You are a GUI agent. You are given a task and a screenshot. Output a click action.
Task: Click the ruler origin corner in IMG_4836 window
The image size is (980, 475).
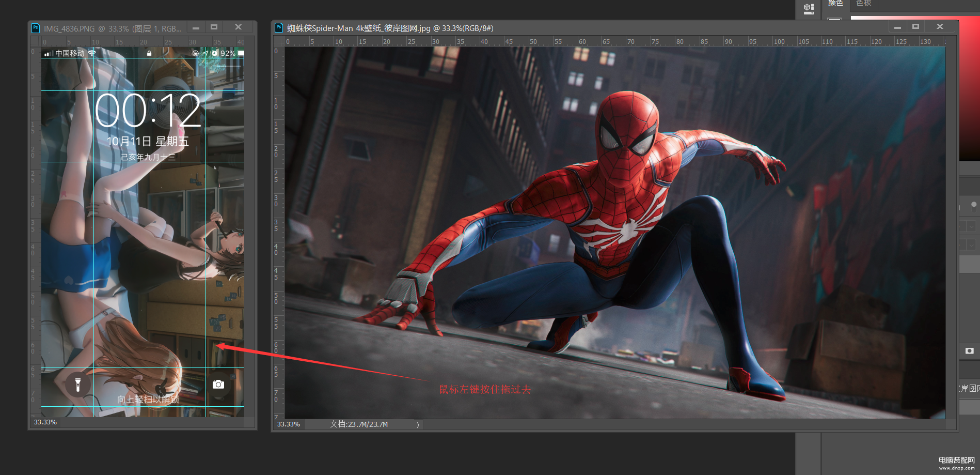36,42
